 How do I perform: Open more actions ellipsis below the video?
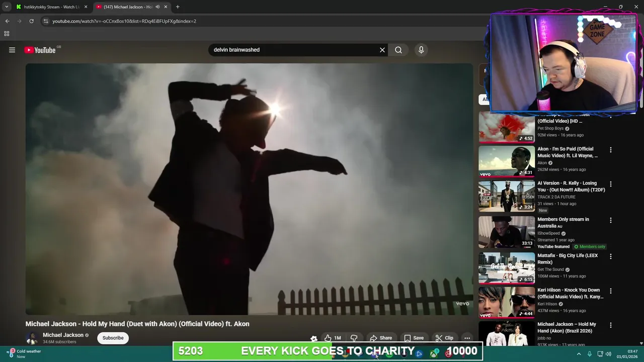(x=467, y=338)
